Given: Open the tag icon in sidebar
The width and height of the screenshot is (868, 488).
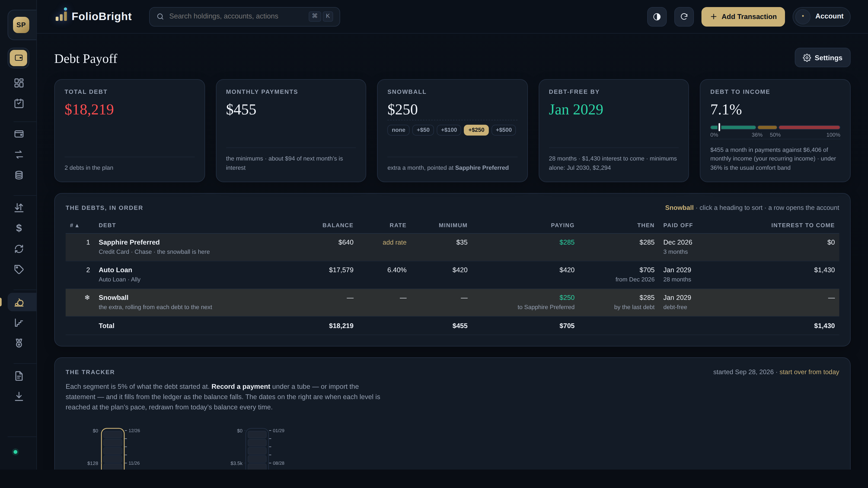Looking at the screenshot, I should (19, 269).
